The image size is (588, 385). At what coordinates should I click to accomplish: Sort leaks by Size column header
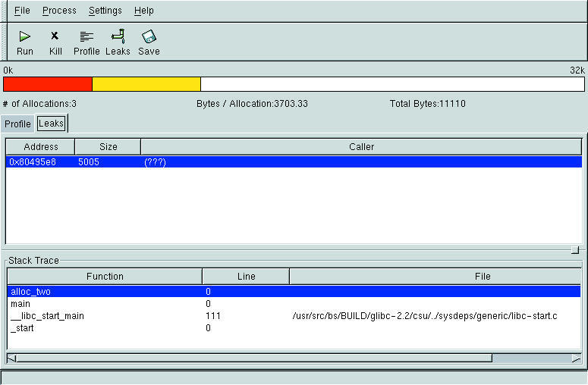[x=108, y=147]
